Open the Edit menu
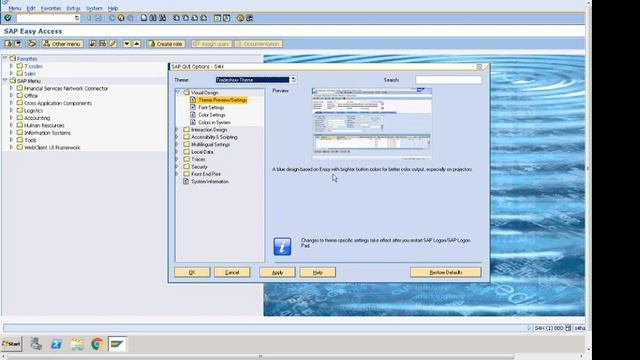Screen dimensions: 640x360 point(31,8)
